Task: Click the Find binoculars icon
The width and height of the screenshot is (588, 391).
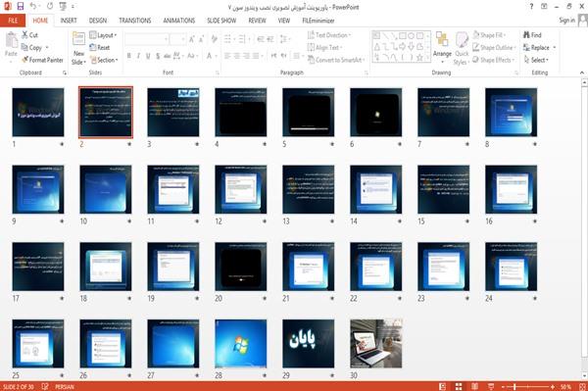Action: coord(527,35)
